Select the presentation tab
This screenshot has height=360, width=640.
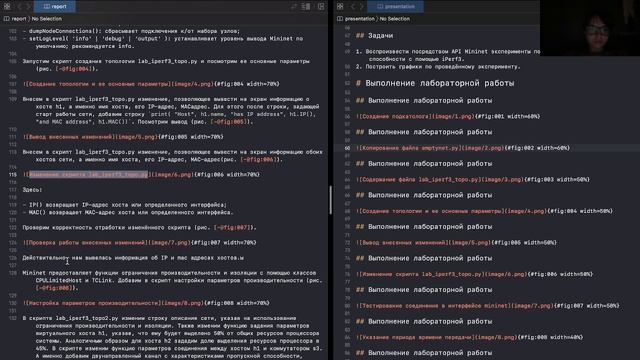(x=395, y=6)
